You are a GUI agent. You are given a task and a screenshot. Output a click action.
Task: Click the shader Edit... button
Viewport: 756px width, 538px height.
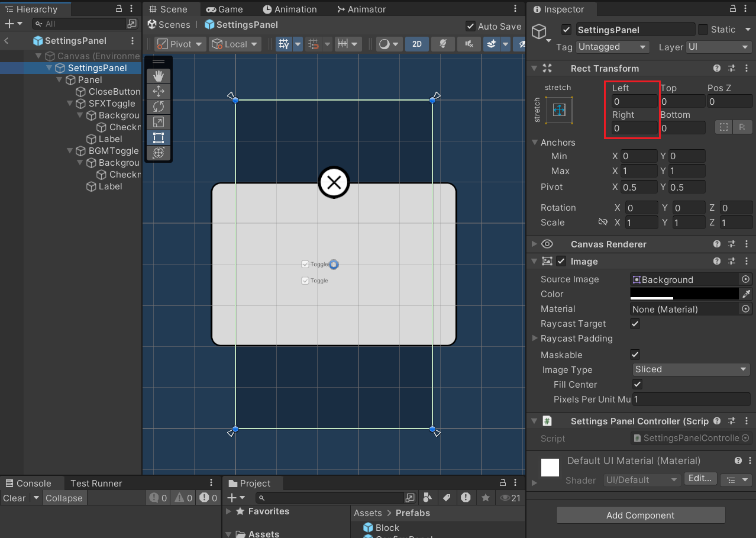tap(701, 478)
